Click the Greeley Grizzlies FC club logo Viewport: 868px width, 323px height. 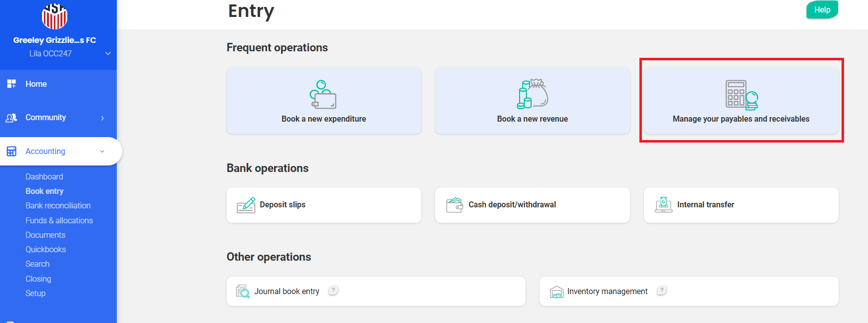point(54,16)
